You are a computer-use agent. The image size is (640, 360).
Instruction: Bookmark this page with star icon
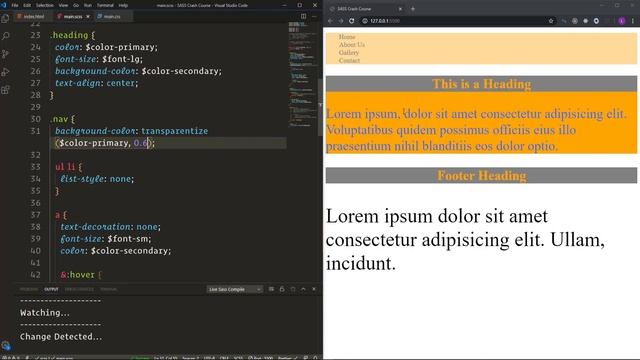(x=551, y=21)
